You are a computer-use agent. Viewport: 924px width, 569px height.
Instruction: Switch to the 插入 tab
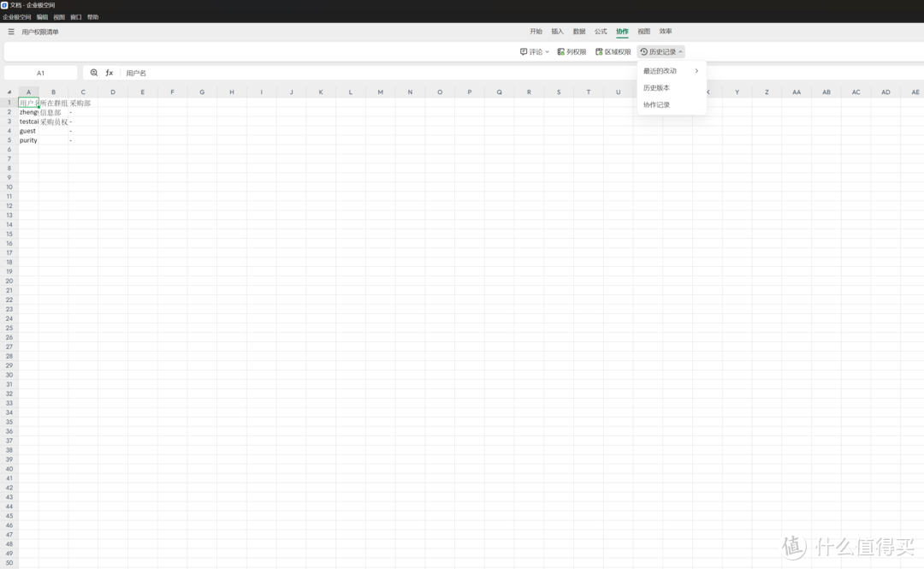[x=558, y=32]
